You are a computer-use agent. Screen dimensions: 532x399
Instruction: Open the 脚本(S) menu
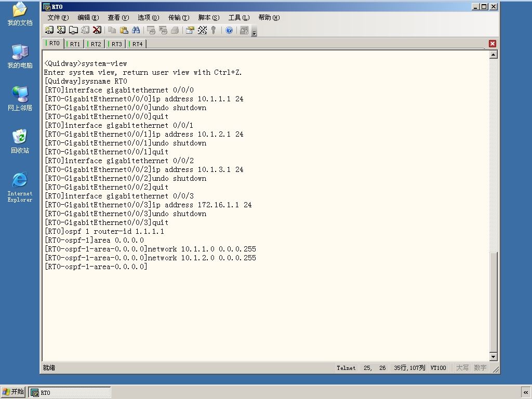click(209, 18)
